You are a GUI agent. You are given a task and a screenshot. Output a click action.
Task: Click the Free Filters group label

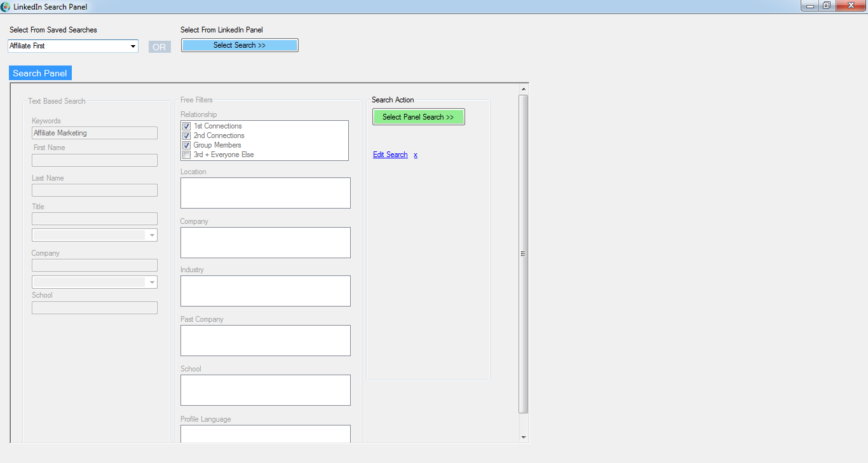click(x=196, y=100)
